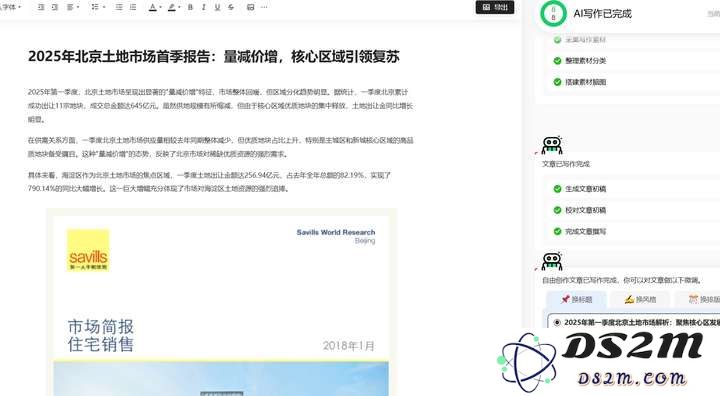Click the paragraph starting 在供需关系方面
The image size is (720, 396).
pyautogui.click(x=220, y=147)
